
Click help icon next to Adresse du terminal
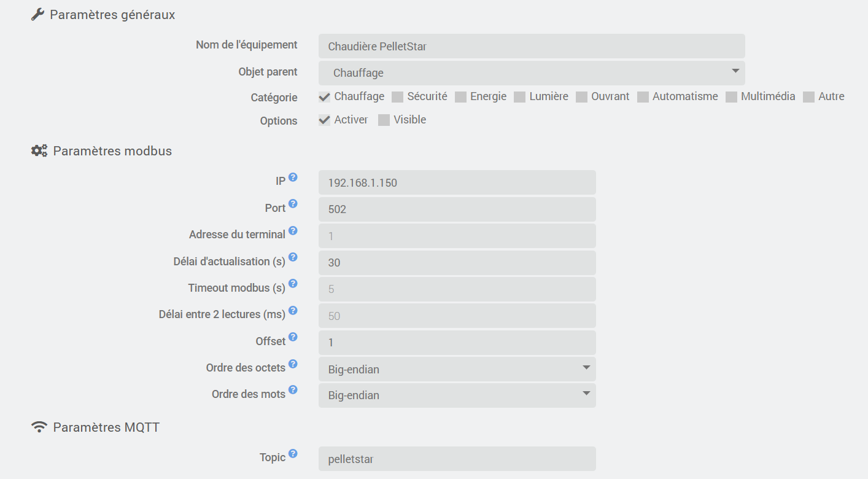[293, 230]
